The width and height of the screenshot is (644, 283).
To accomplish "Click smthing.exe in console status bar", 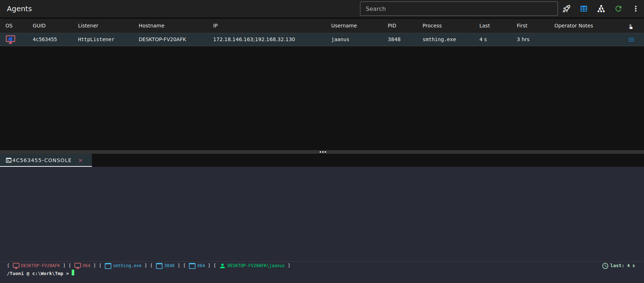I will [x=127, y=266].
